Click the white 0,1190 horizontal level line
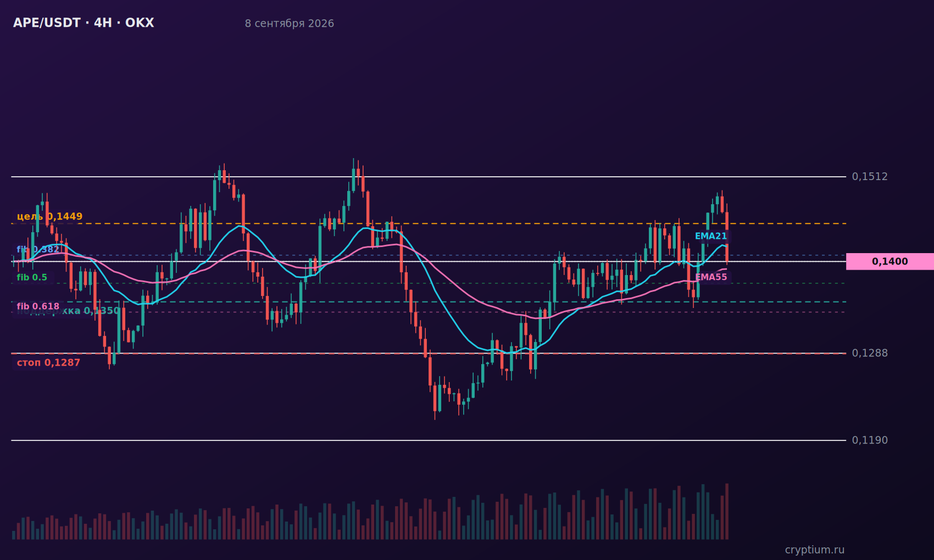The image size is (934, 560). [x=429, y=440]
